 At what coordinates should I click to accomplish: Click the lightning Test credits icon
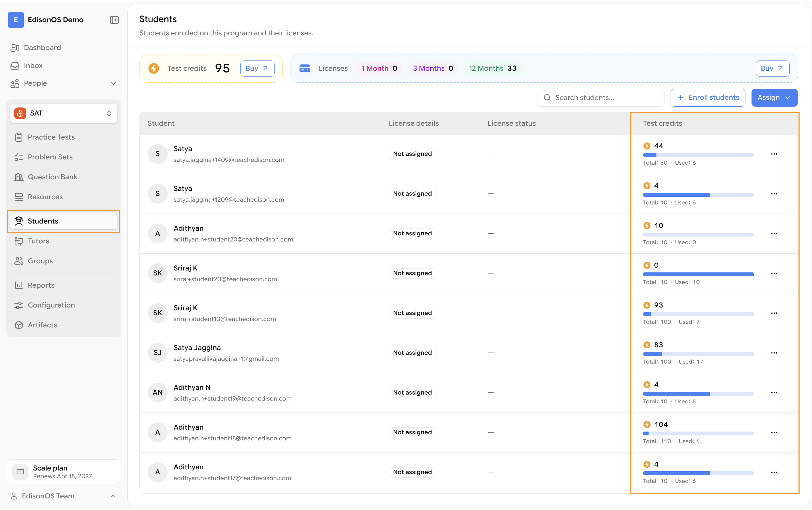pos(154,69)
